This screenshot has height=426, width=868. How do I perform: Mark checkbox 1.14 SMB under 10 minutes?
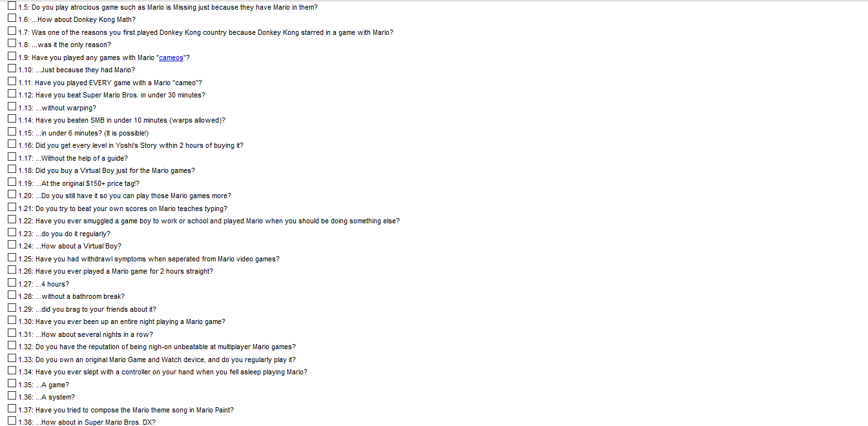pyautogui.click(x=12, y=119)
